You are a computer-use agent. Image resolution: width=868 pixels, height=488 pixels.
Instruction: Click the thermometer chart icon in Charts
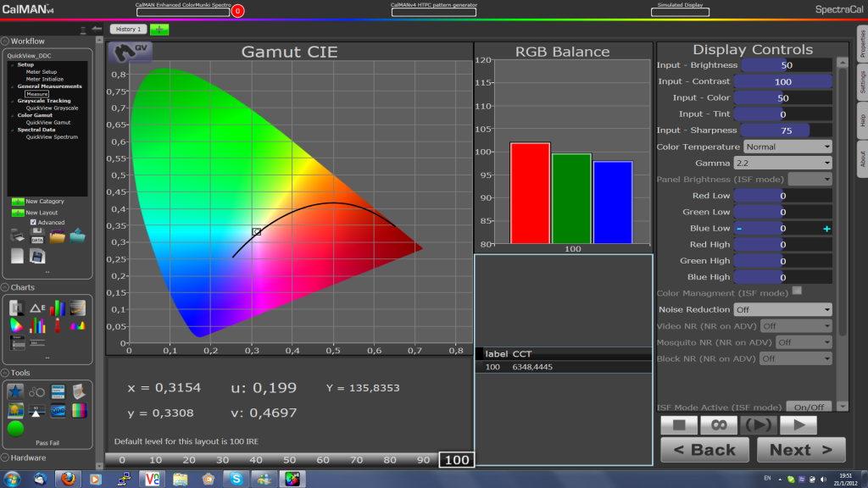pos(57,326)
